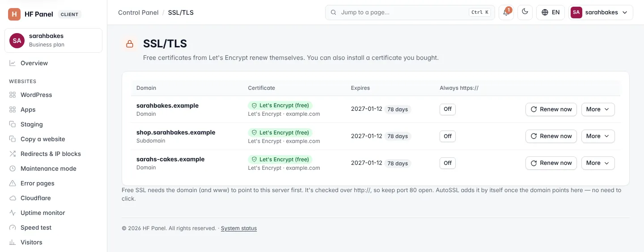Click the SA avatar in top bar
The width and height of the screenshot is (644, 252).
[576, 13]
